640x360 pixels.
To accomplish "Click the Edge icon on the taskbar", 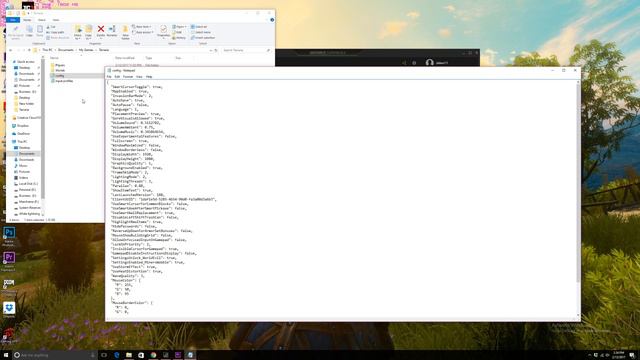I will click(116, 355).
